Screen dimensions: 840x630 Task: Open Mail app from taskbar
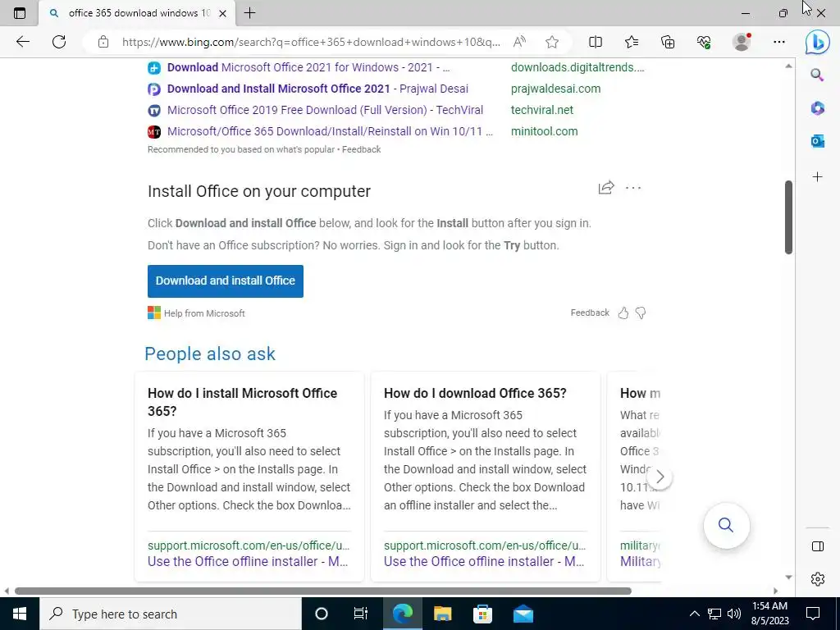[x=523, y=614]
